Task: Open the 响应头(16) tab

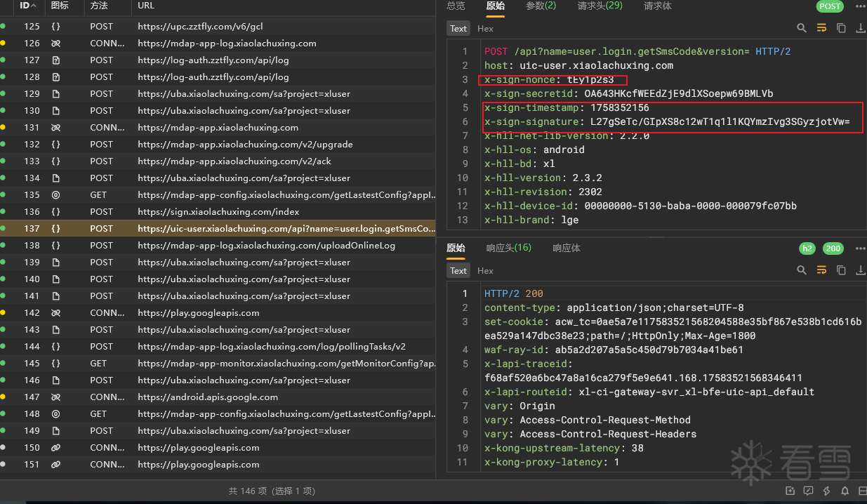Action: [509, 248]
